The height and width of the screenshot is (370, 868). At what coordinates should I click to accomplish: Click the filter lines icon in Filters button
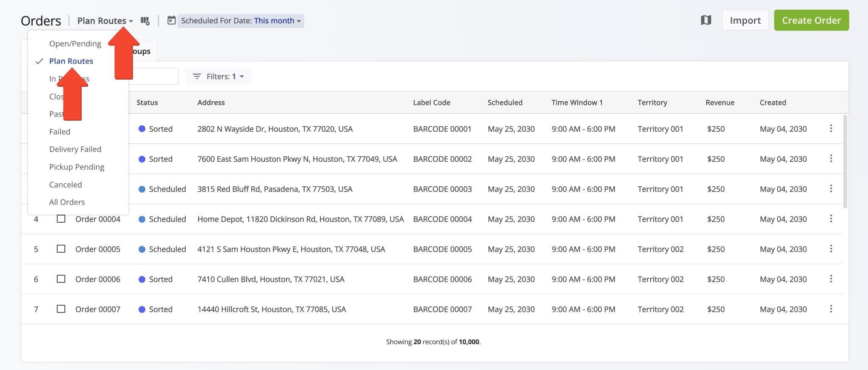pos(197,77)
